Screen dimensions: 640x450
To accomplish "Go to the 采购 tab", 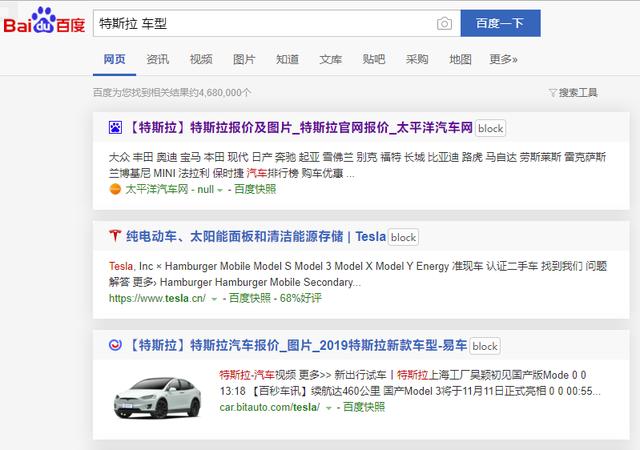I will [x=417, y=60].
